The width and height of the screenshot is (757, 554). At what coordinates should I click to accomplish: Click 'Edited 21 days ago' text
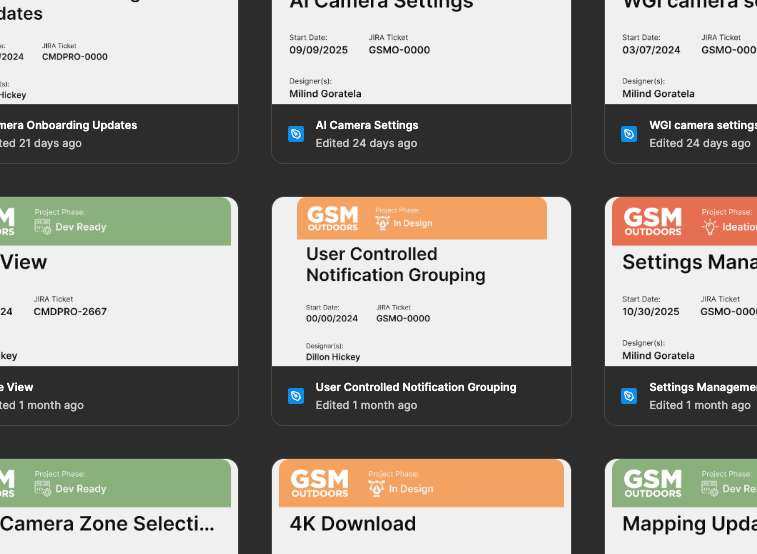pyautogui.click(x=41, y=143)
